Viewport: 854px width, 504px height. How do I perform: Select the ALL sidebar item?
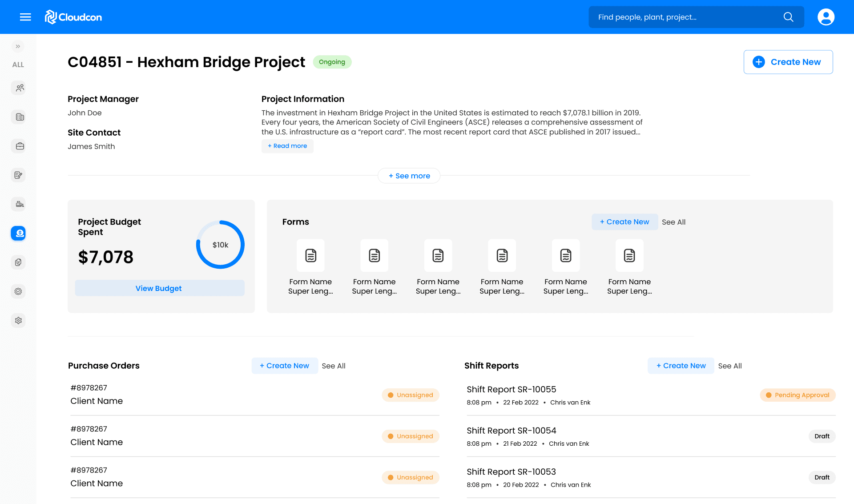click(18, 65)
